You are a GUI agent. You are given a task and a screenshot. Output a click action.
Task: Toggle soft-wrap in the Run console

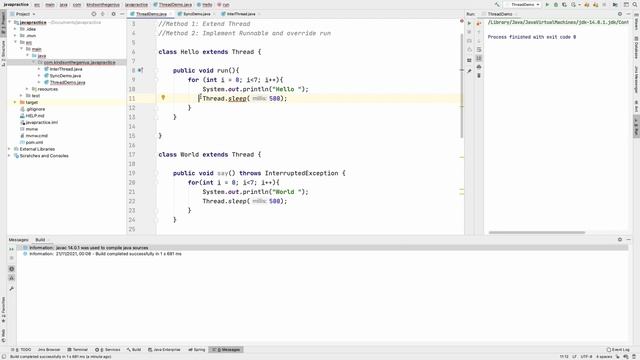click(x=479, y=49)
